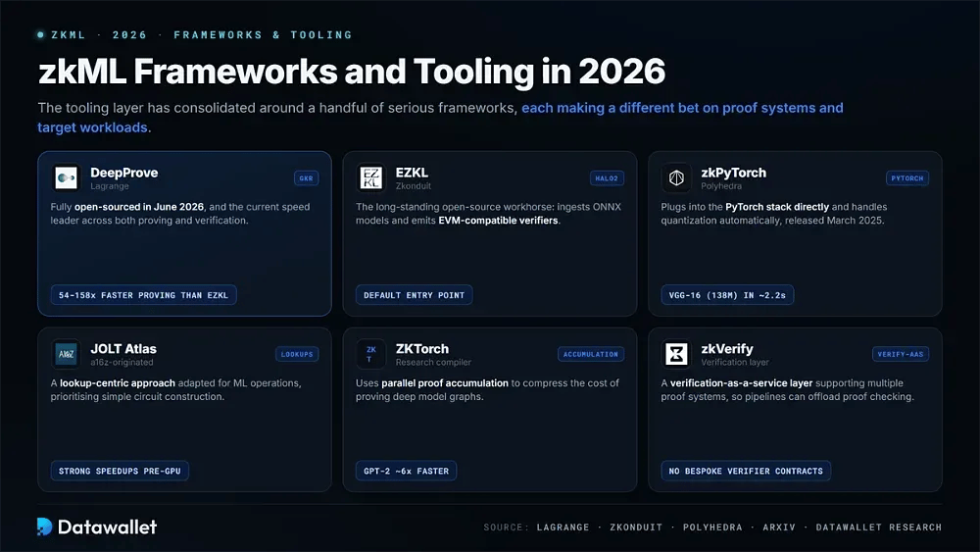This screenshot has width=980, height=552.
Task: Click the 'open-sourced in June 2026' bold text
Action: tap(139, 207)
